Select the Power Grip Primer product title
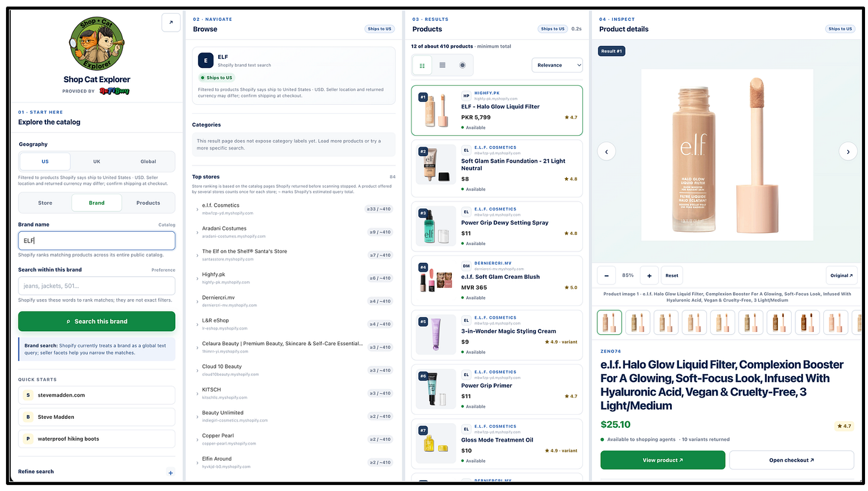The image size is (868, 491). 486,386
